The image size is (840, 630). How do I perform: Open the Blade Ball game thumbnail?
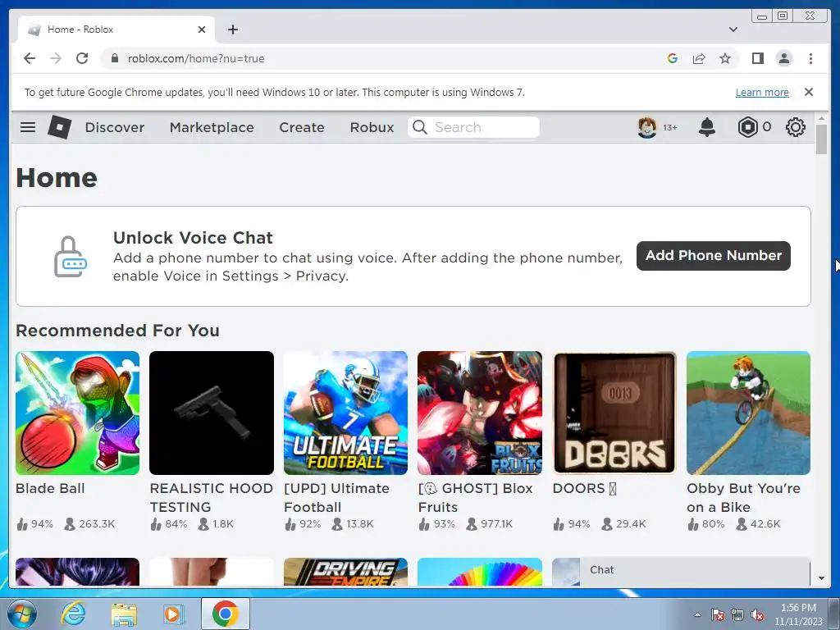coord(77,413)
